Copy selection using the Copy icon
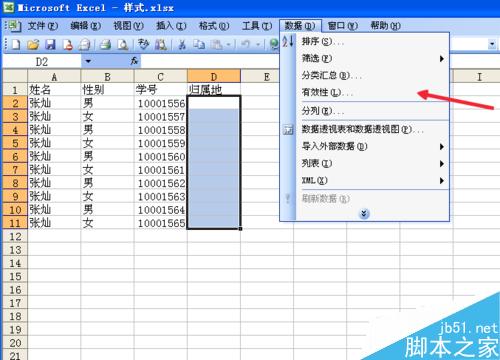The width and height of the screenshot is (500, 360). [199, 44]
